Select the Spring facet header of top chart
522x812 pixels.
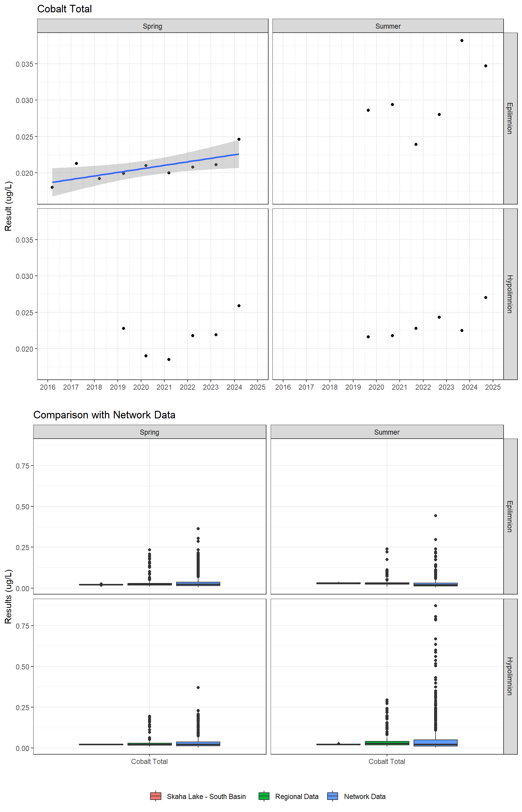point(153,26)
